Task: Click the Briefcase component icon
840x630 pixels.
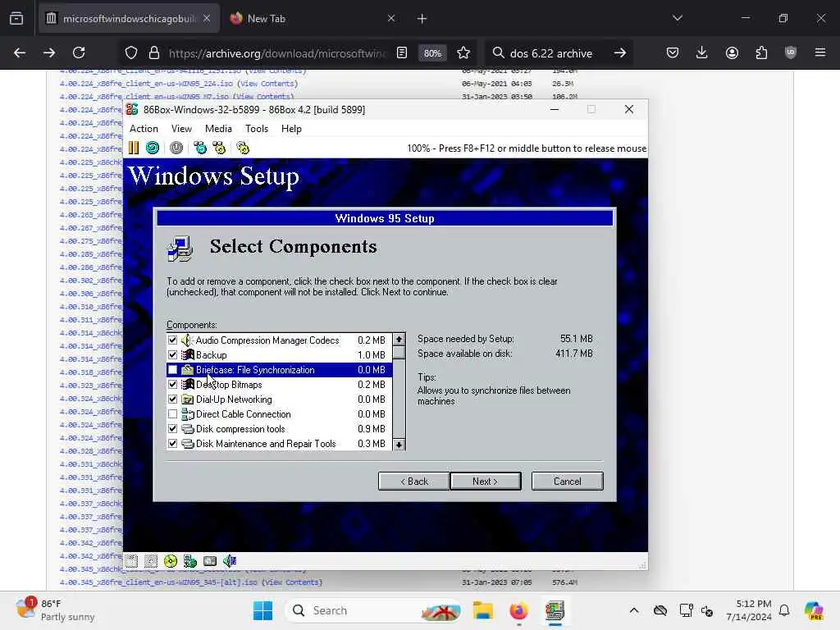Action: pyautogui.click(x=187, y=370)
